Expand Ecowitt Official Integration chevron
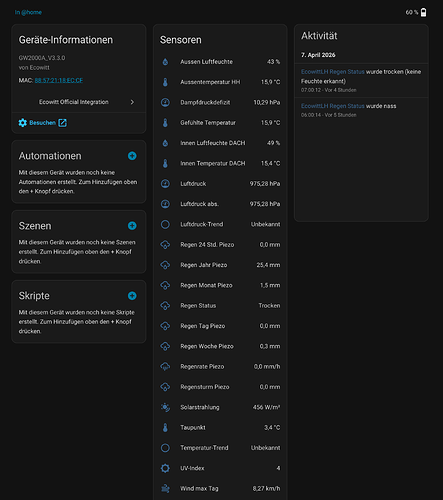Viewport: 443px width, 500px height. coord(132,102)
